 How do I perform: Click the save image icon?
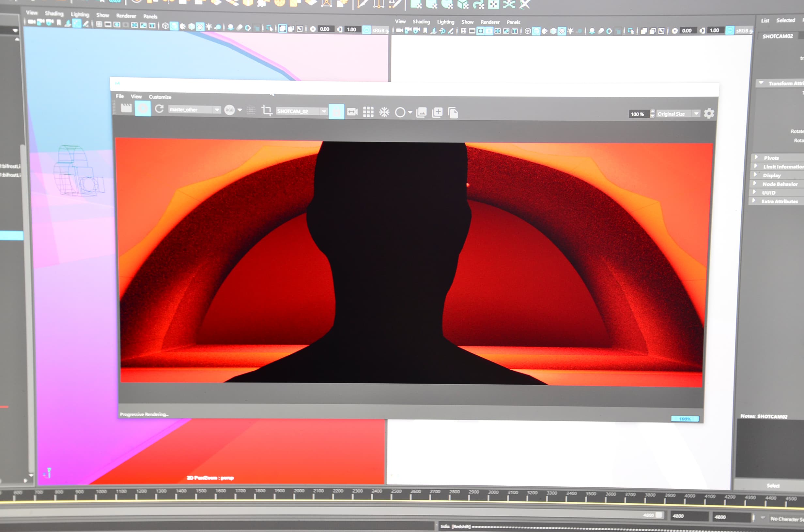click(421, 112)
